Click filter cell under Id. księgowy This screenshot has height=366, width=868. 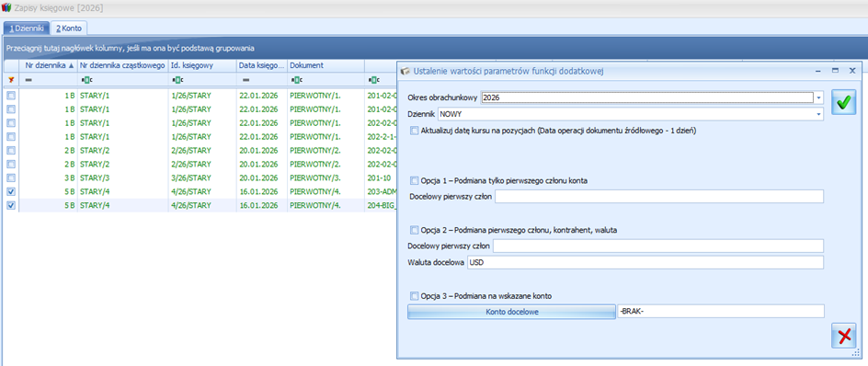click(x=202, y=80)
